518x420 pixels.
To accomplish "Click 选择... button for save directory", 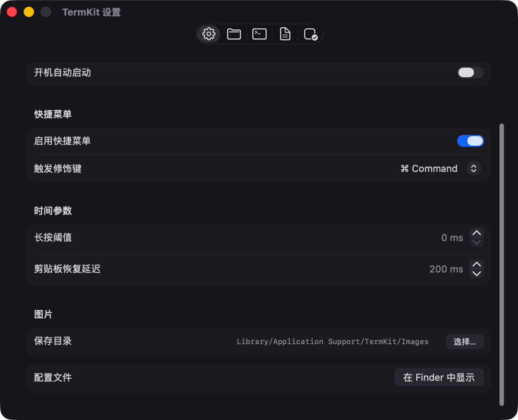I will click(465, 341).
